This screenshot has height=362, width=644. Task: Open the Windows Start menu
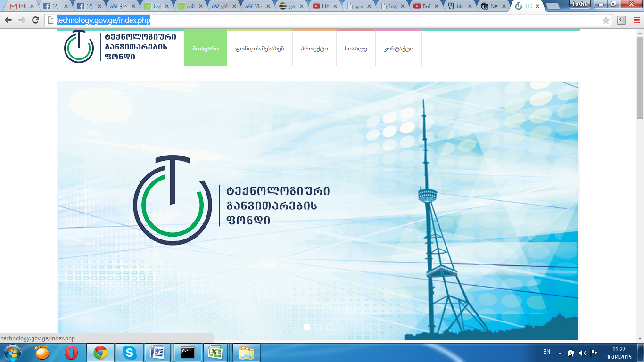click(12, 352)
